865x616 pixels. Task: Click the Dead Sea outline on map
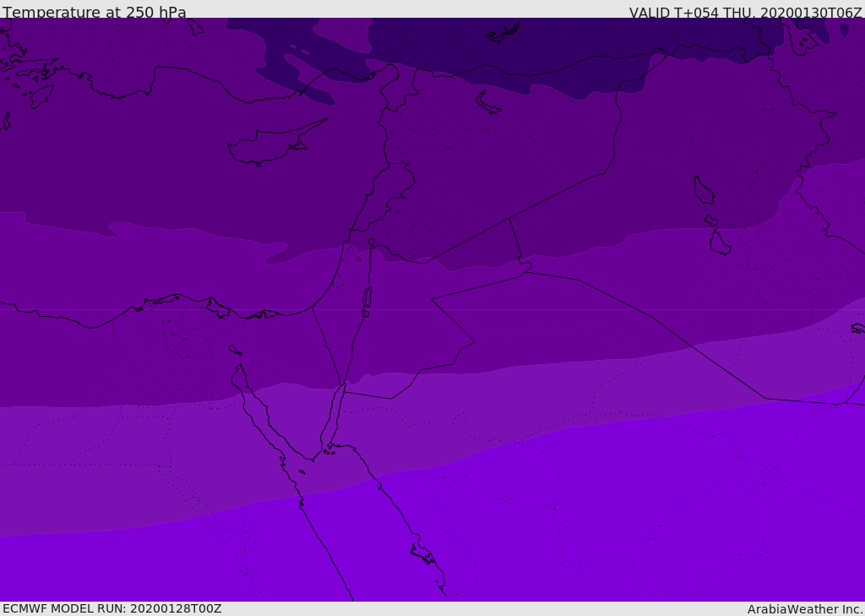(x=367, y=298)
